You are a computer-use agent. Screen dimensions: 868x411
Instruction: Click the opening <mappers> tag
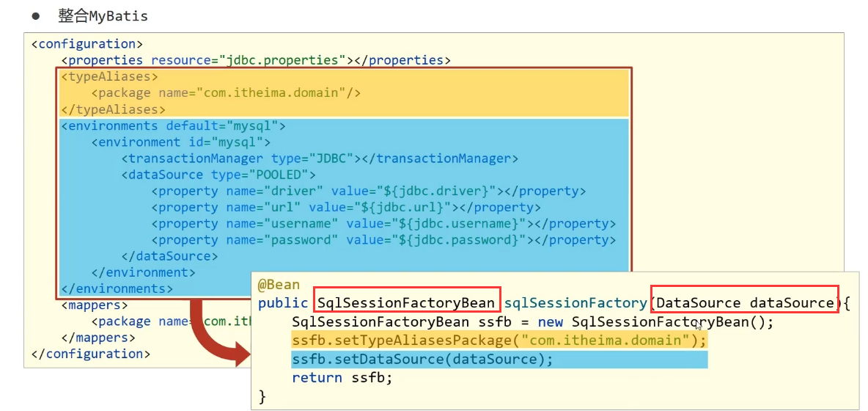click(x=95, y=305)
